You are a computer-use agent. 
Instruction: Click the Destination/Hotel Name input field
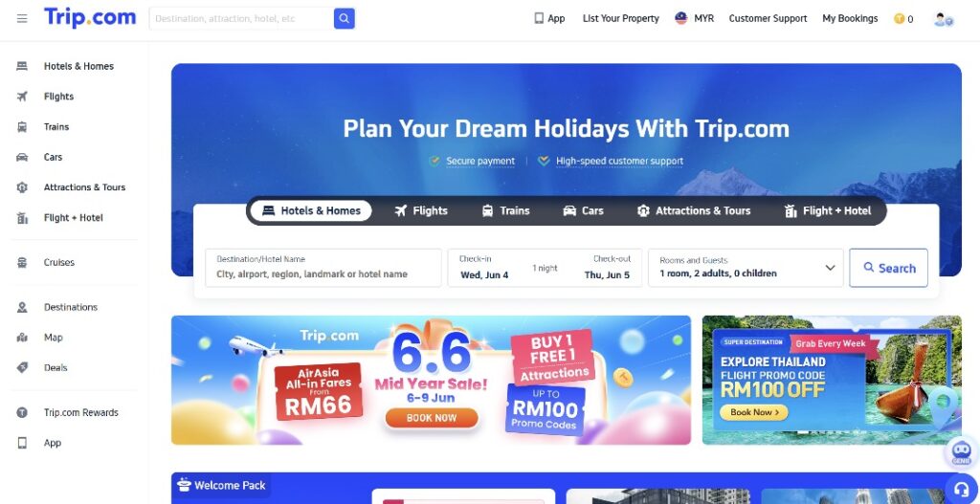[x=323, y=268]
